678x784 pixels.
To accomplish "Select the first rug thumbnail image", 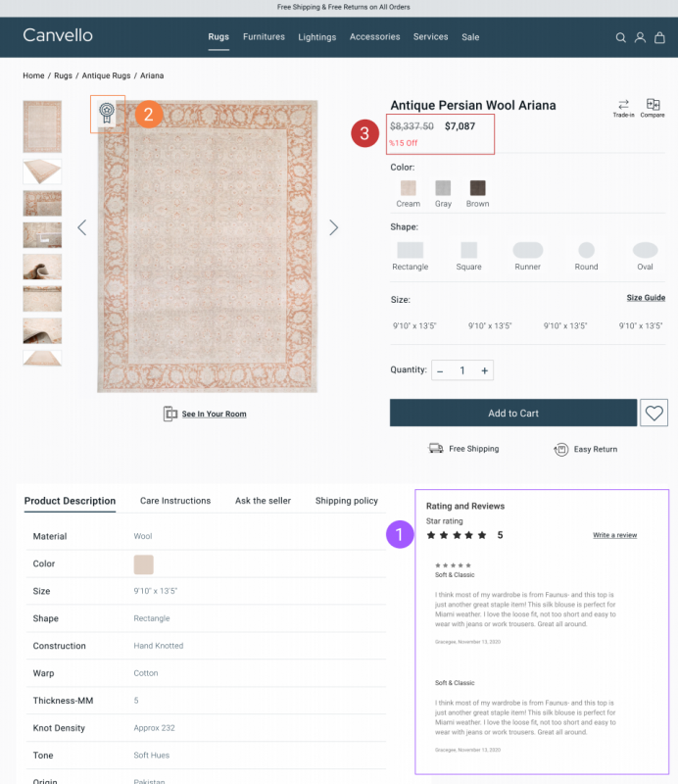I will [x=42, y=126].
